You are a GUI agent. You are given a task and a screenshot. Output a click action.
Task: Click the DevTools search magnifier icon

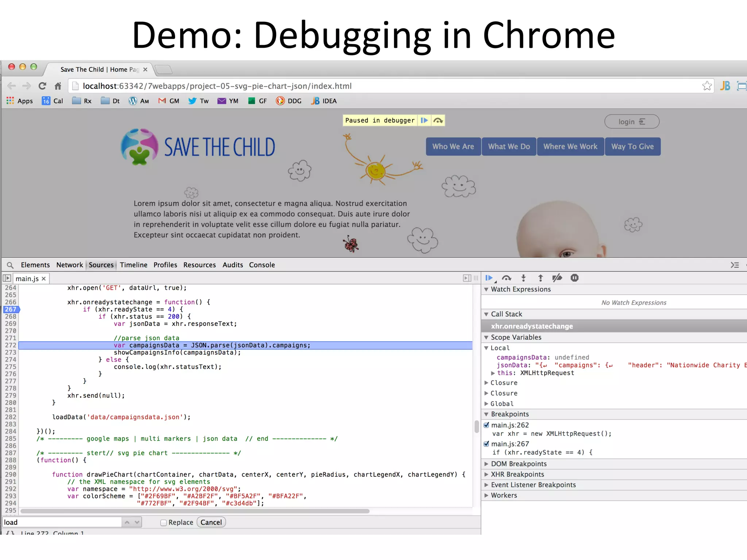coord(10,265)
